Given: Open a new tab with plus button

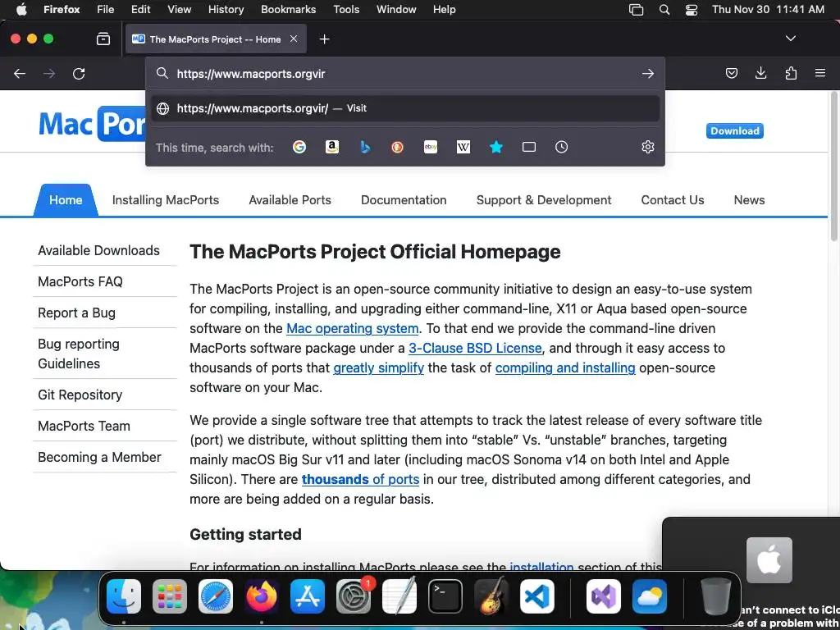Looking at the screenshot, I should point(324,39).
